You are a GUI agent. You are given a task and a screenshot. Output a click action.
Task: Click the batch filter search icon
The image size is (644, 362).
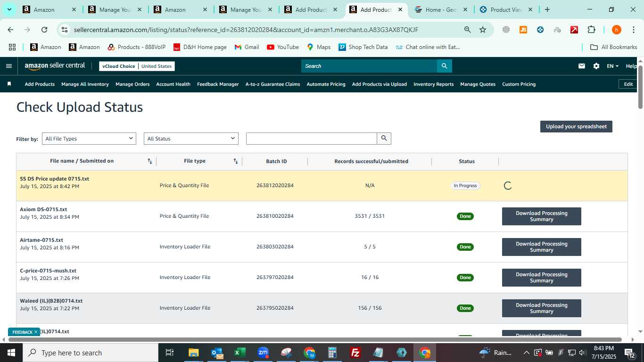pos(384,139)
